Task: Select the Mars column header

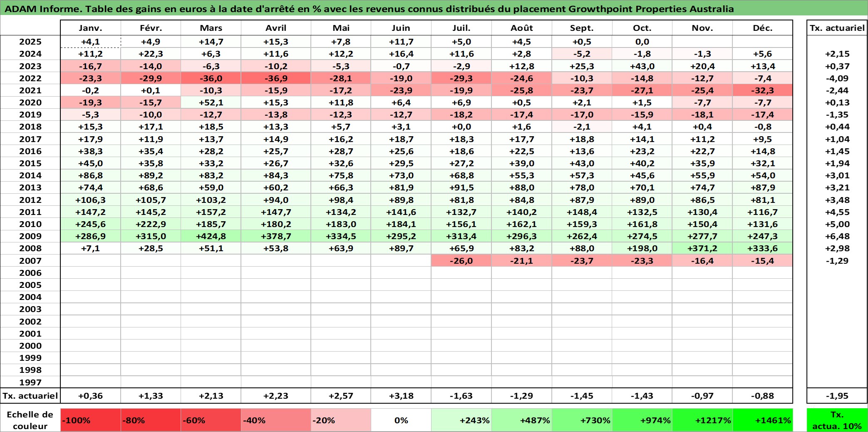Action: click(x=211, y=28)
